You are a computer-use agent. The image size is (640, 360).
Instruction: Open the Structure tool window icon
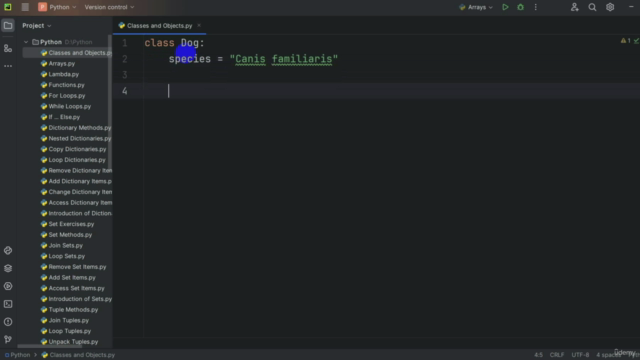(x=8, y=49)
